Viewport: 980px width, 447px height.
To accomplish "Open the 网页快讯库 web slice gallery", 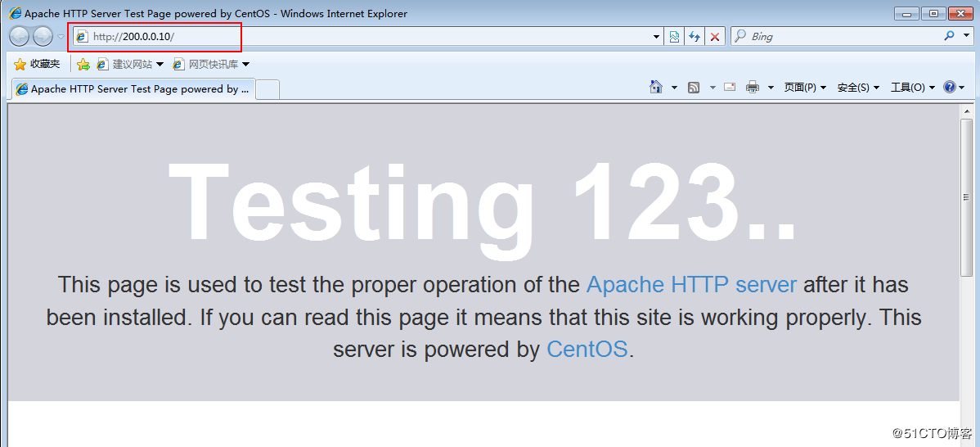I will click(211, 64).
